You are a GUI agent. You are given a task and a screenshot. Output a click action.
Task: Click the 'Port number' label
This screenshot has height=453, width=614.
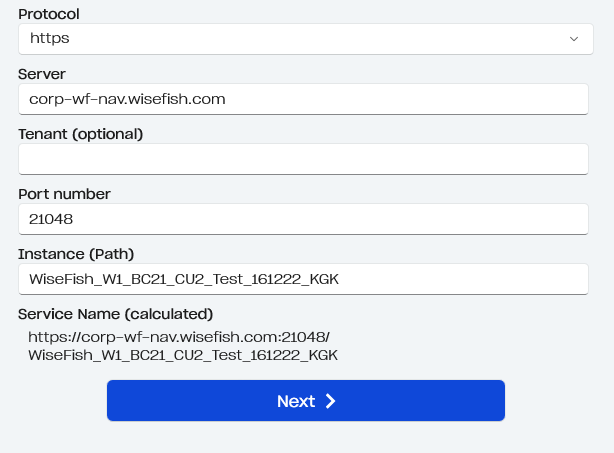pos(64,194)
